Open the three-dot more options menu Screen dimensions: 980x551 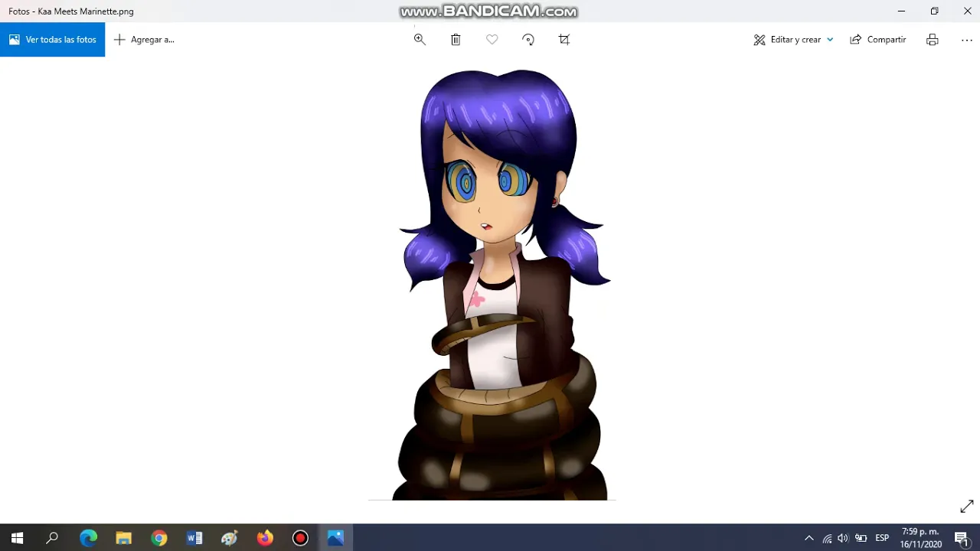(x=967, y=40)
